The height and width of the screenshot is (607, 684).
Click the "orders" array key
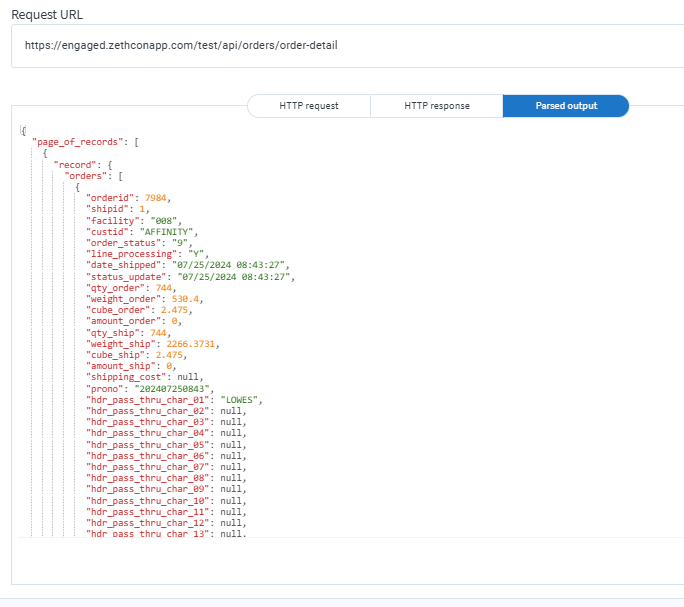click(x=88, y=175)
